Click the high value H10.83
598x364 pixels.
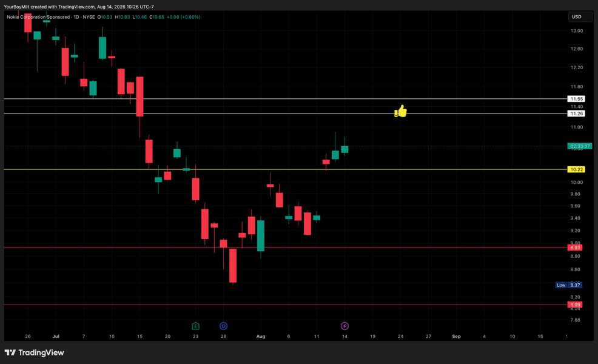pos(123,17)
